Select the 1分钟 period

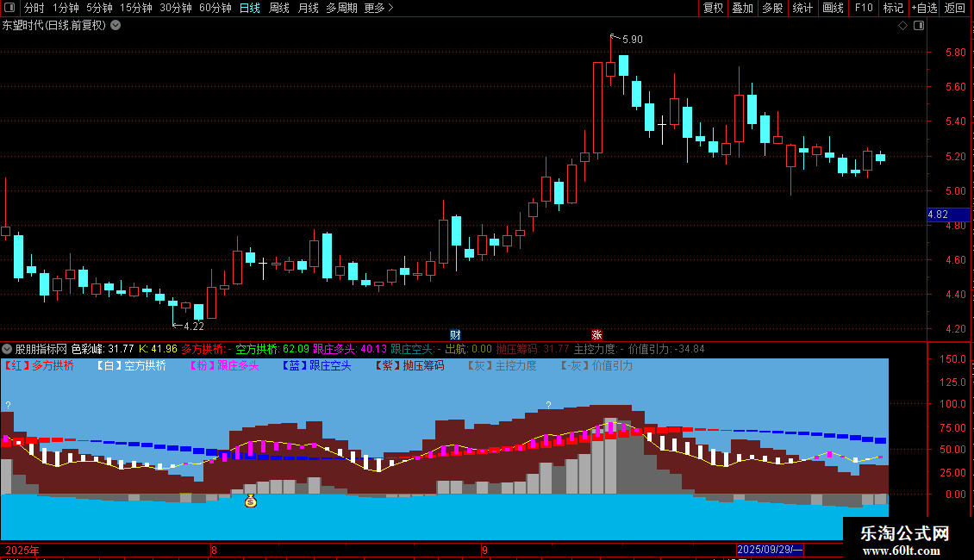tap(66, 8)
